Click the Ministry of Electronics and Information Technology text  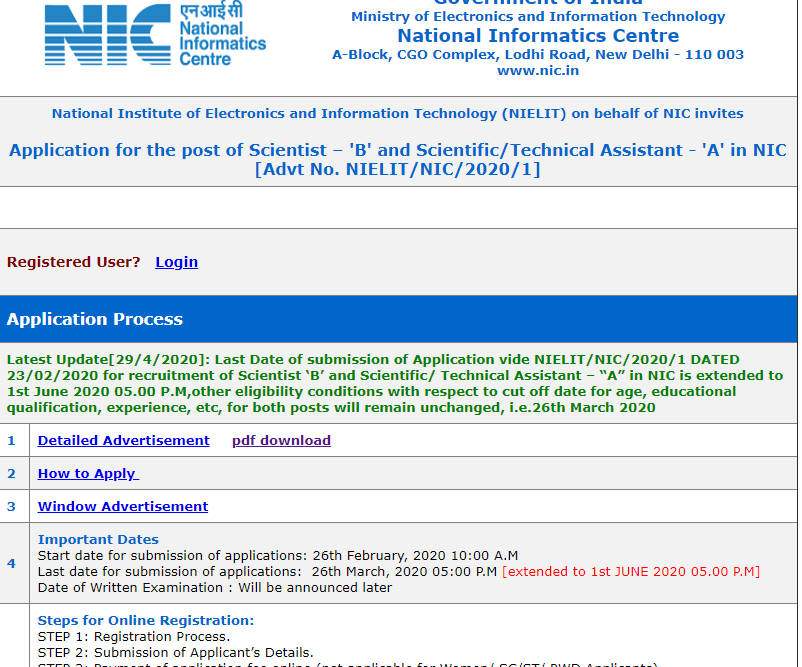point(537,17)
